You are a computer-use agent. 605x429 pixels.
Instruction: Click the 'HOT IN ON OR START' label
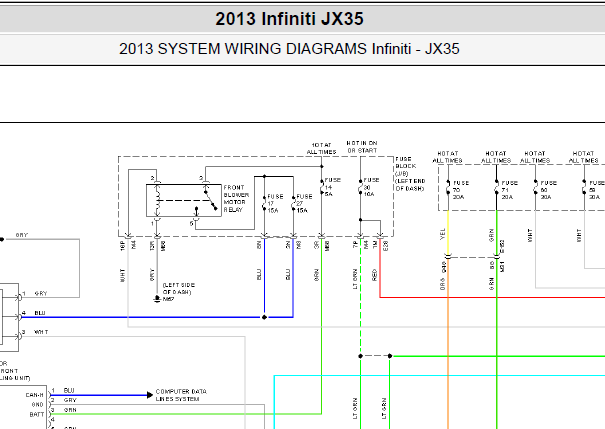[362, 147]
